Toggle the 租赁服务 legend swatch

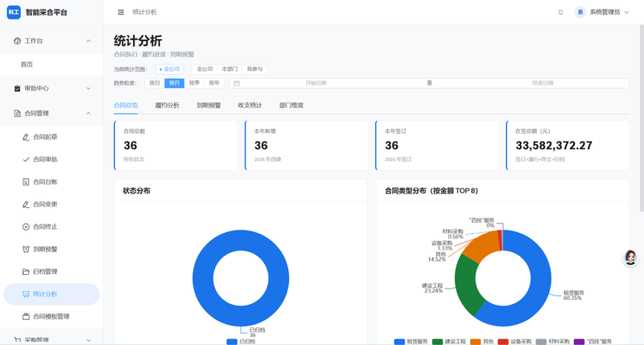(x=399, y=342)
